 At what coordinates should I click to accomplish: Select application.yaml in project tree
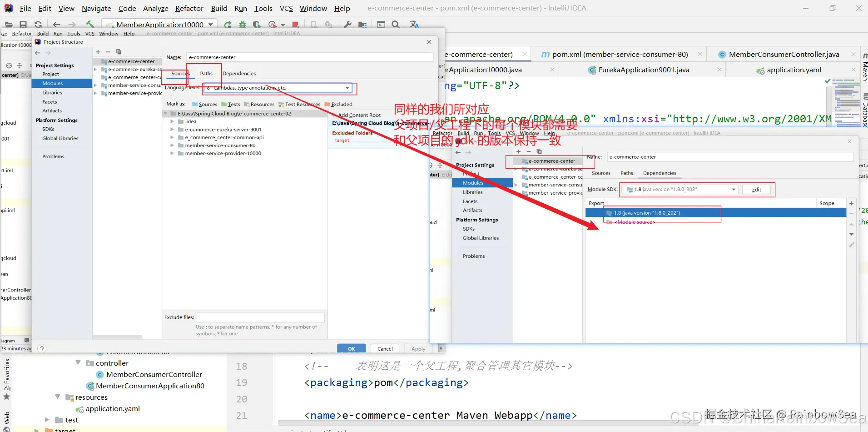tap(113, 408)
